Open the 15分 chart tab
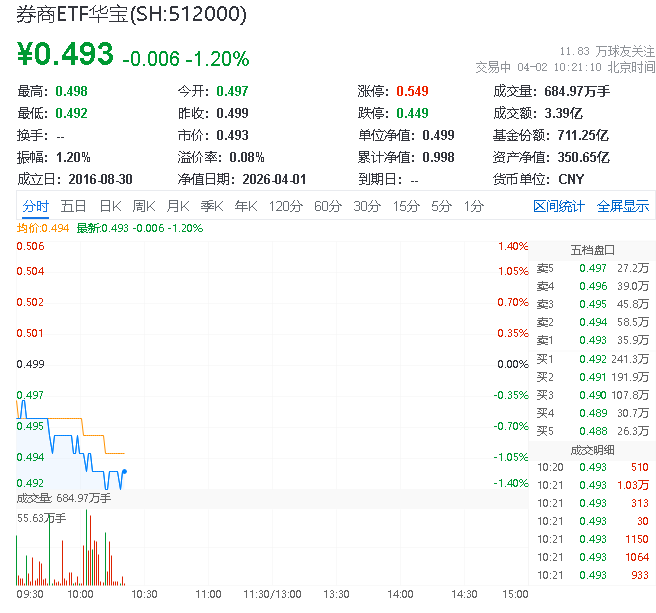Viewport: 656px width, 613px height. coord(406,206)
